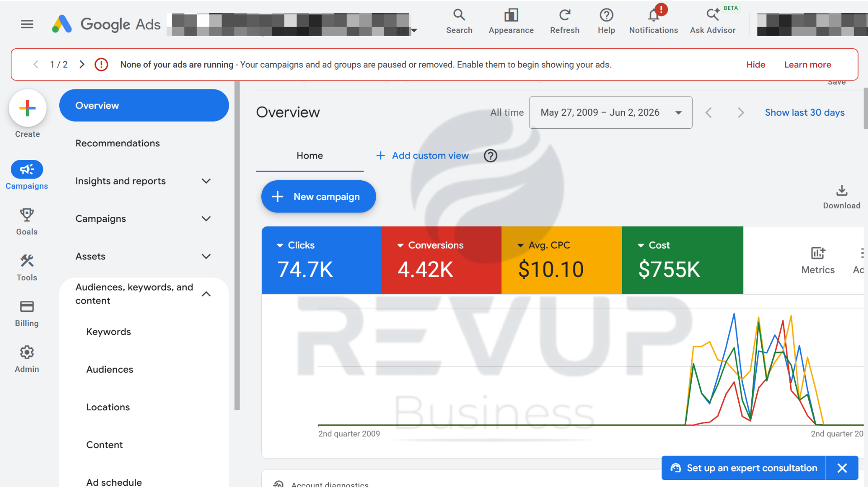Viewport: 868px width, 488px height.
Task: Click the red alert warning icon
Action: click(101, 64)
